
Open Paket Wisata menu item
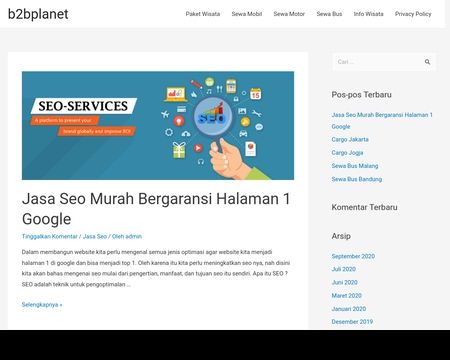click(x=203, y=14)
